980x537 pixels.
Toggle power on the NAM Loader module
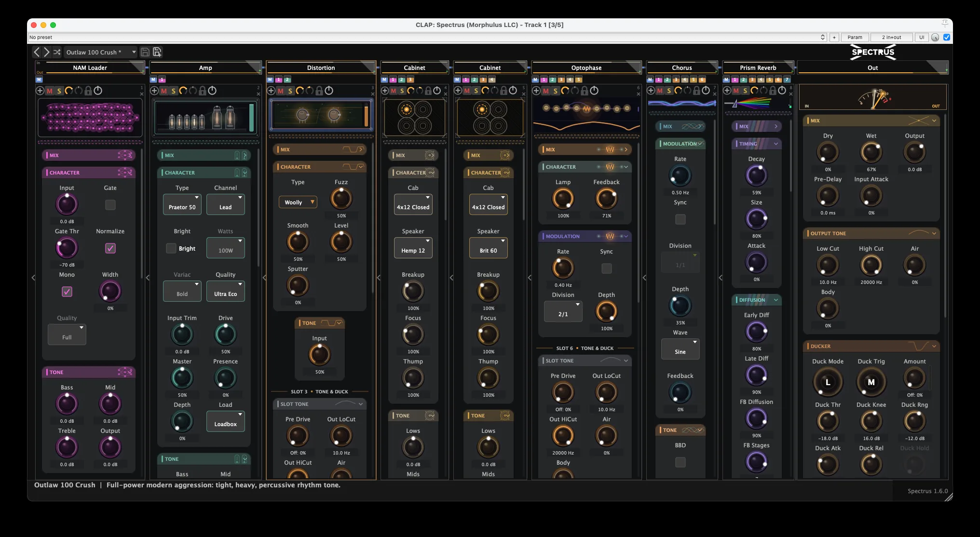98,91
